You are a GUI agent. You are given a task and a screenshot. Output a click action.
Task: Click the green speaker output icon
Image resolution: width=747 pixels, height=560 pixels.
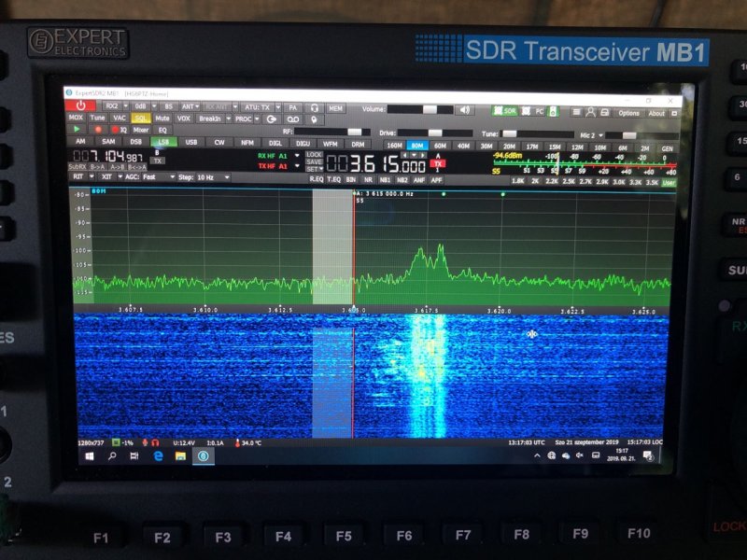pos(553,111)
